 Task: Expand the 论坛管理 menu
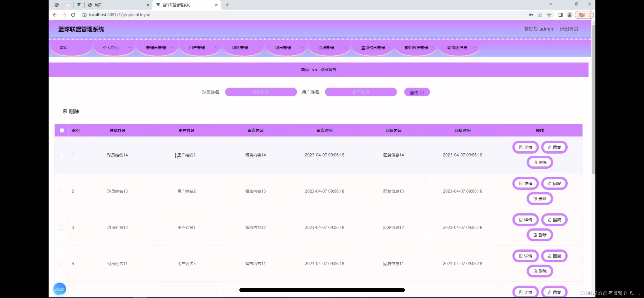[329, 48]
